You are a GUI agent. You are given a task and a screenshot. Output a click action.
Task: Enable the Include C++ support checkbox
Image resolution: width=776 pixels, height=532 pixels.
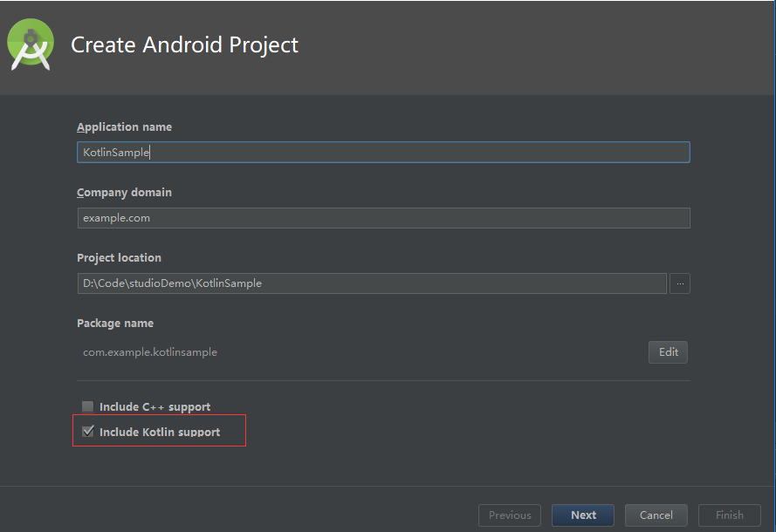[x=87, y=406]
